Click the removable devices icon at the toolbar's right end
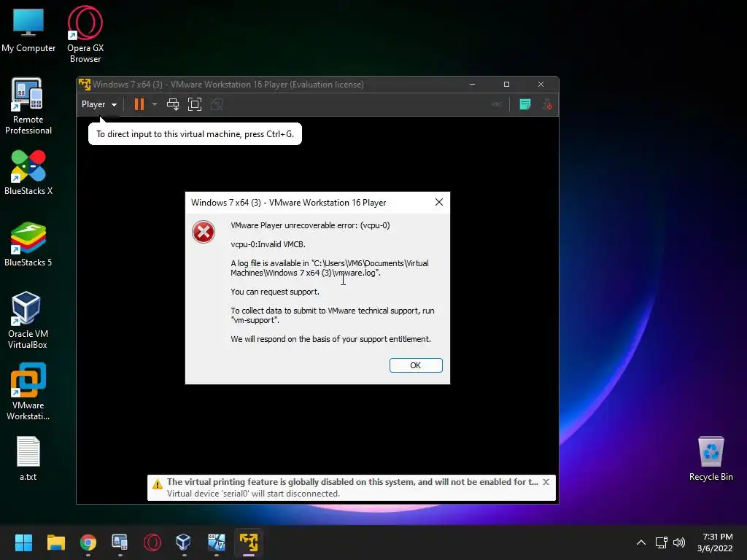Image resolution: width=747 pixels, height=560 pixels. (x=547, y=104)
